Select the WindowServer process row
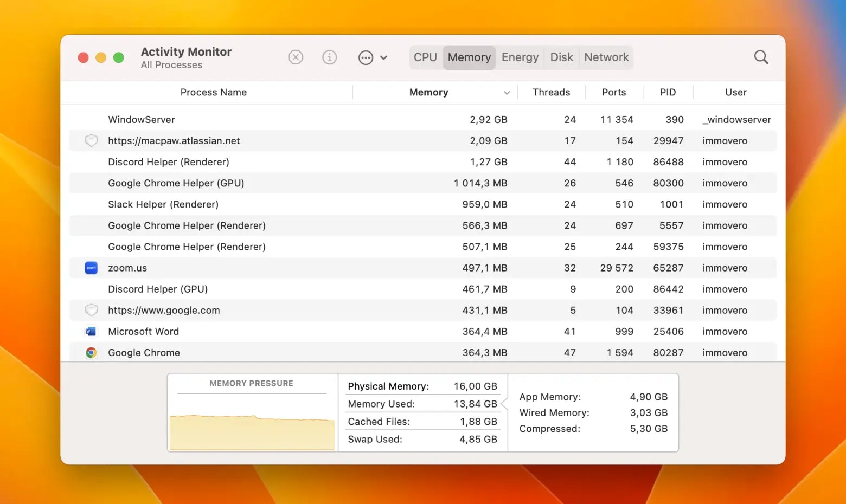The image size is (846, 504). (x=423, y=120)
